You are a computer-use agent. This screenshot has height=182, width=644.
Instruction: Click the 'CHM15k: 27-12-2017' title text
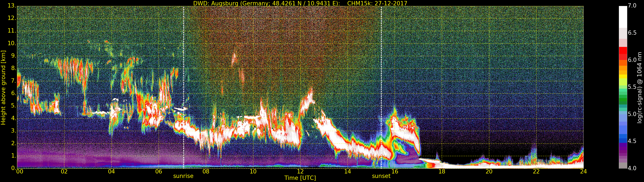point(377,3)
